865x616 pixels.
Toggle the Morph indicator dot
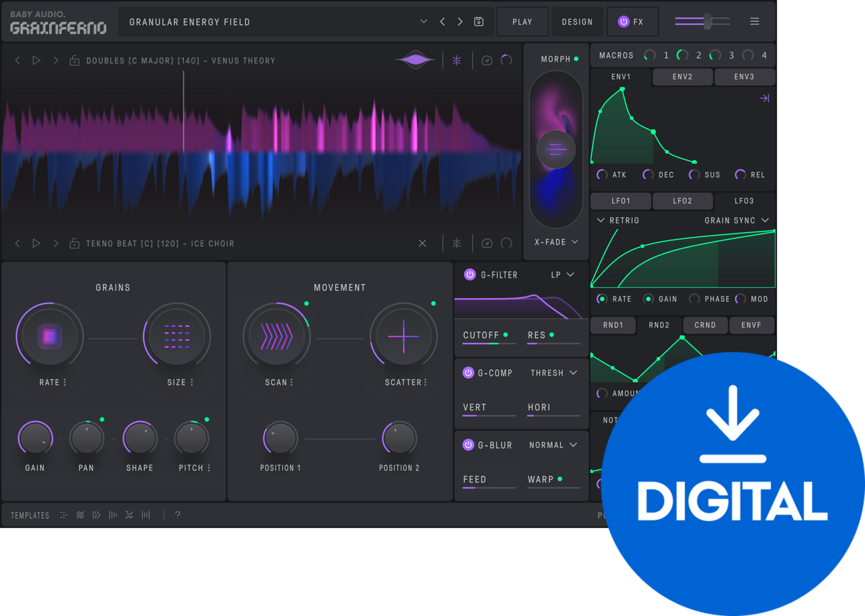[576, 59]
